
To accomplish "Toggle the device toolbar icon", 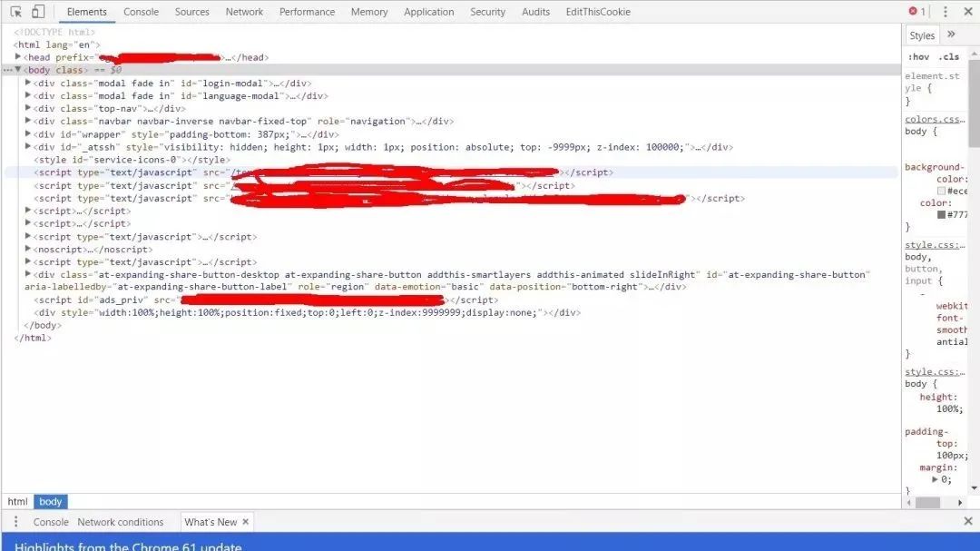I will [38, 11].
